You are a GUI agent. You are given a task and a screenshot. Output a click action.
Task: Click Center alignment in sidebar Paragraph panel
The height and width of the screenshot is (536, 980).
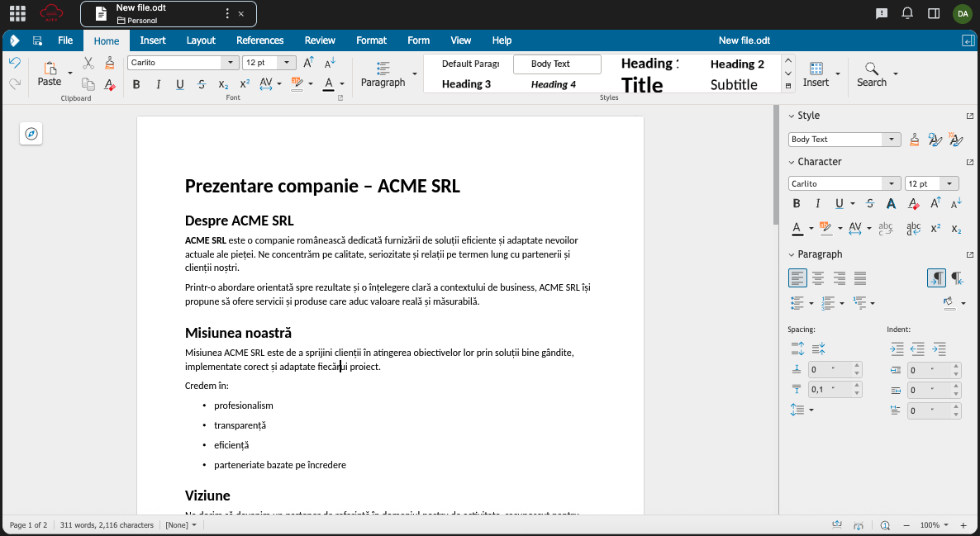pos(818,278)
